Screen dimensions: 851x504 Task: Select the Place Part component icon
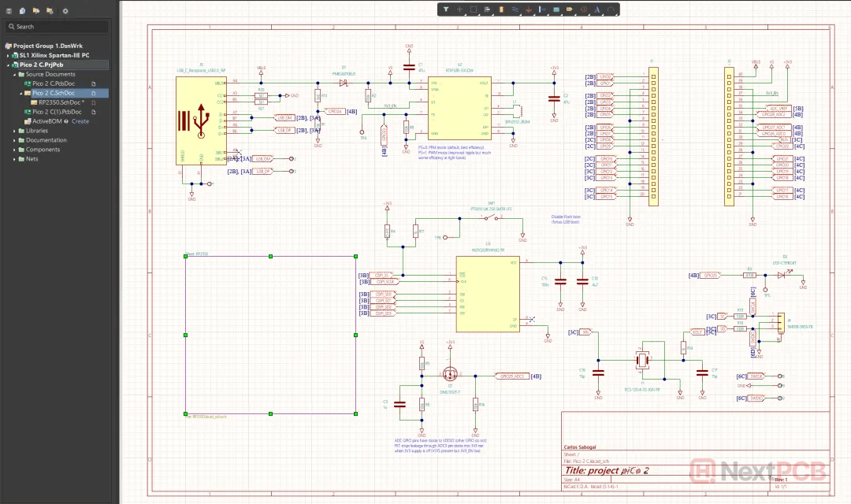(501, 9)
